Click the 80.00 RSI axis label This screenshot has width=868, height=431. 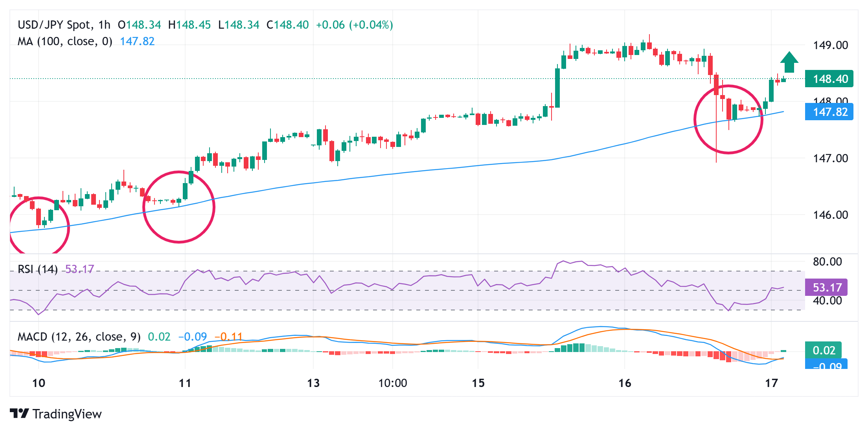click(827, 262)
